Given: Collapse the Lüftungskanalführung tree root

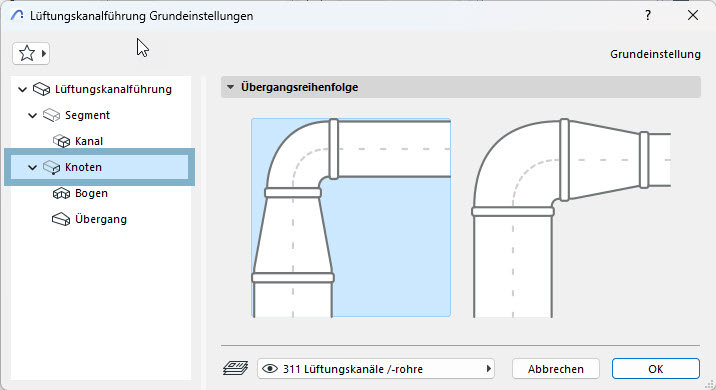Looking at the screenshot, I should [x=22, y=89].
